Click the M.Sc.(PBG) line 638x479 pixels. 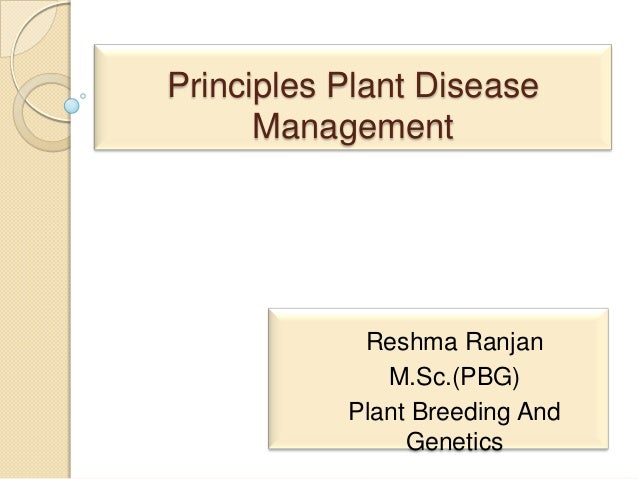[454, 377]
